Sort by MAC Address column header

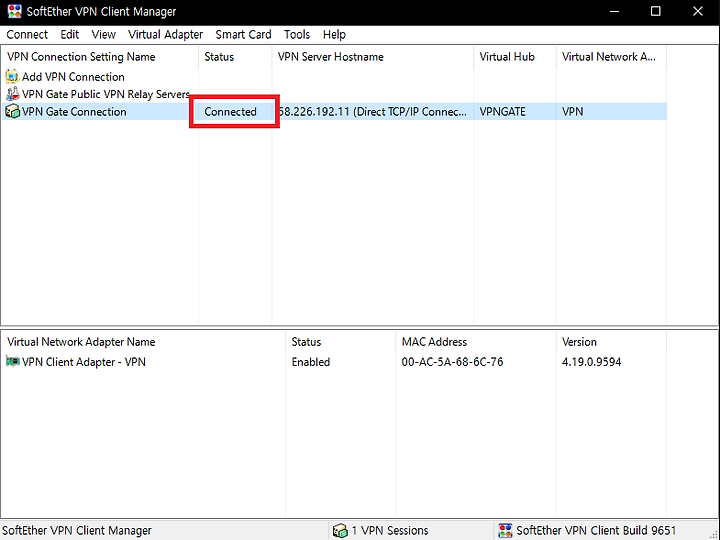(476, 342)
